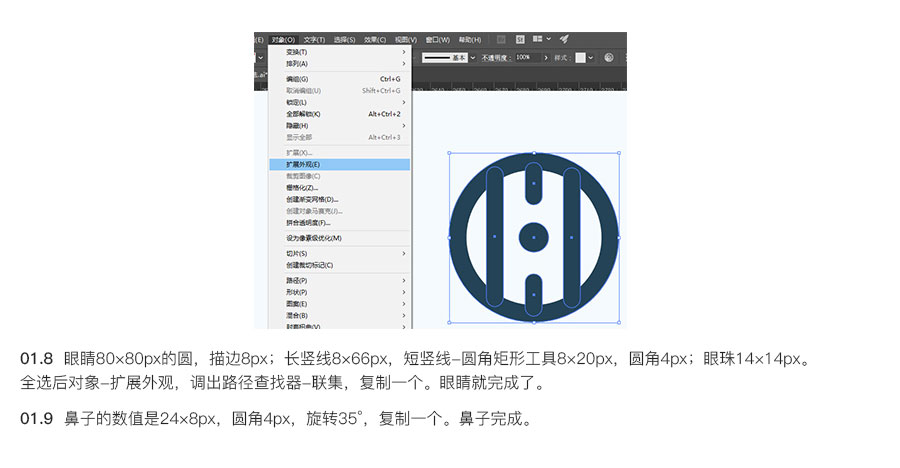Click the eye pupil center circle

pyautogui.click(x=534, y=237)
